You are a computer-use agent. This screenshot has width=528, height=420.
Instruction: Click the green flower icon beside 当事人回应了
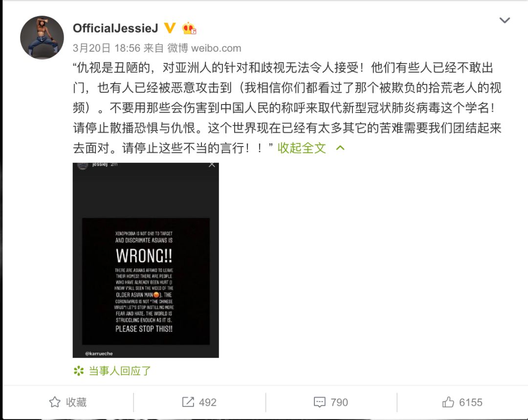(79, 371)
